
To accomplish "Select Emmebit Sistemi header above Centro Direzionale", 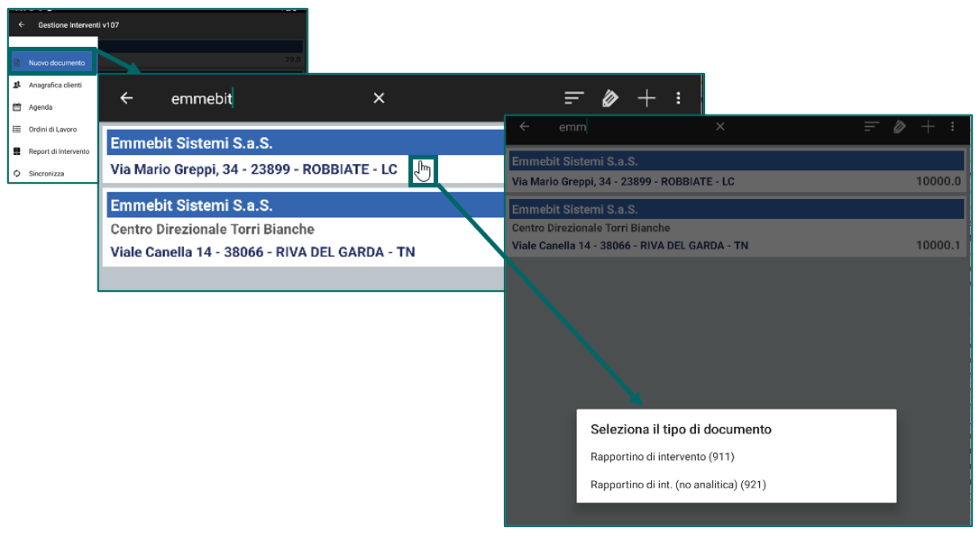I will (x=305, y=204).
